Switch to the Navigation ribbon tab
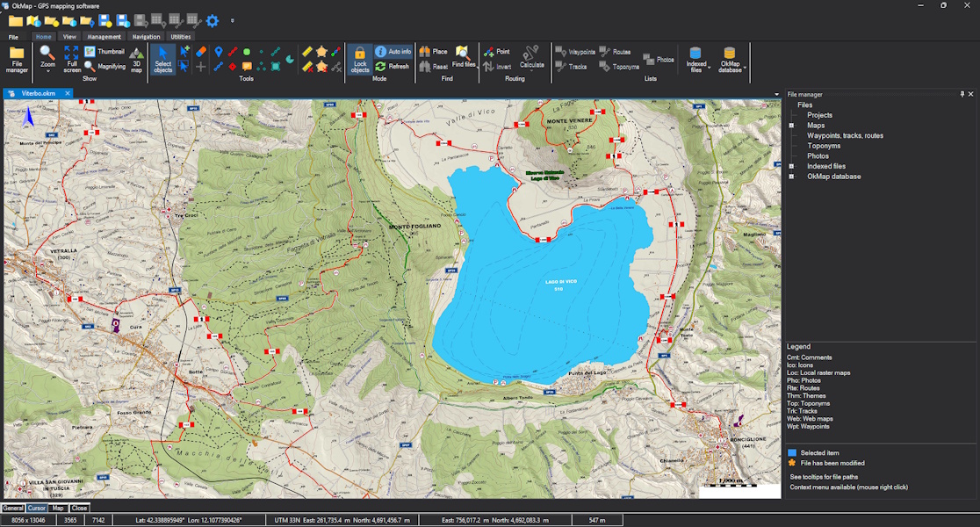Image resolution: width=980 pixels, height=527 pixels. (147, 37)
